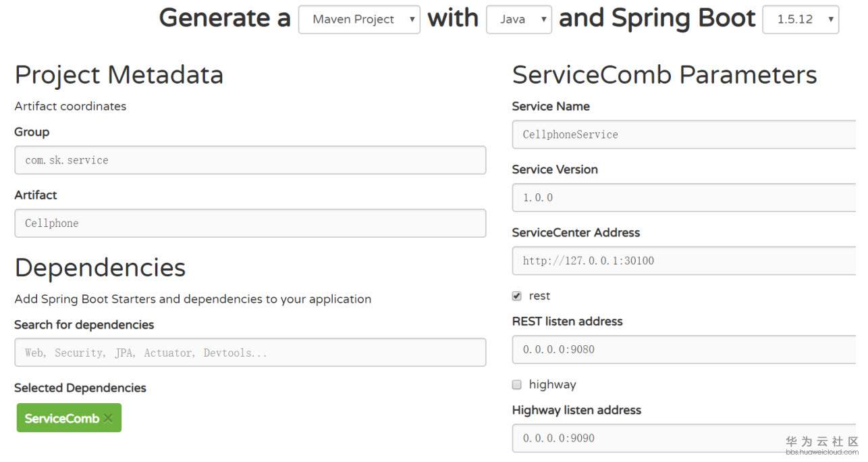
Task: Click the rest checkbox label text
Action: click(539, 296)
